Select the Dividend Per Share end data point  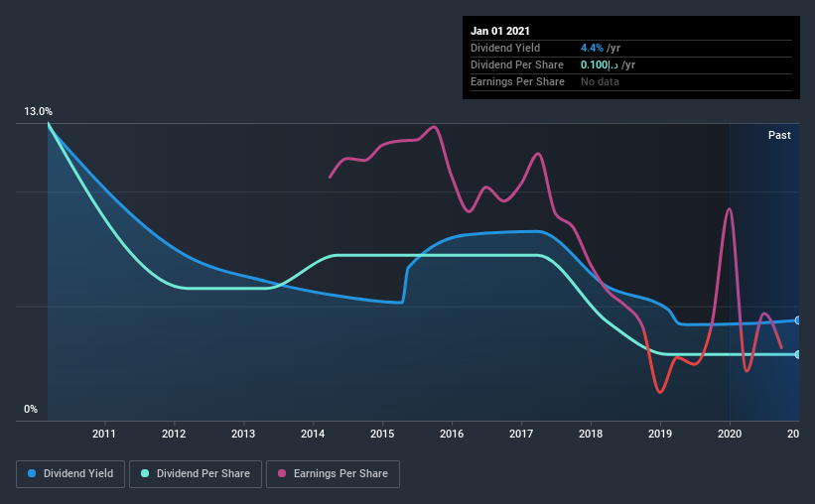coord(797,354)
